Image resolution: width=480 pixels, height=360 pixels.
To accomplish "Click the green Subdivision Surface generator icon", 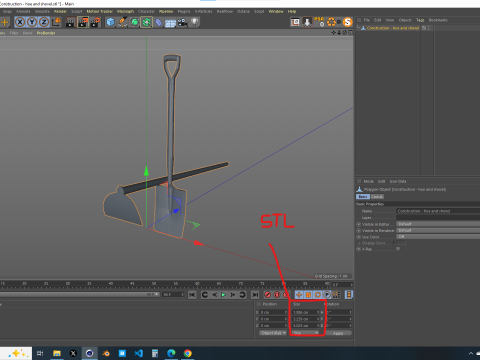I will click(134, 22).
